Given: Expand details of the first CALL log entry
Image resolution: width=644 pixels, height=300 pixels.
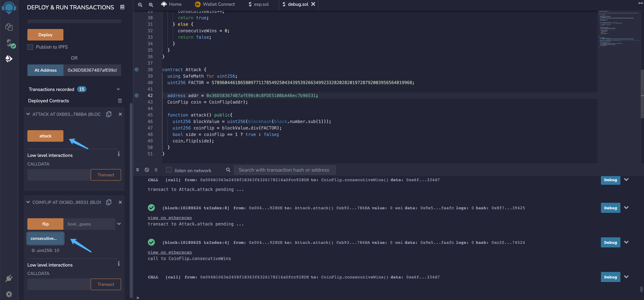Looking at the screenshot, I should (x=626, y=180).
